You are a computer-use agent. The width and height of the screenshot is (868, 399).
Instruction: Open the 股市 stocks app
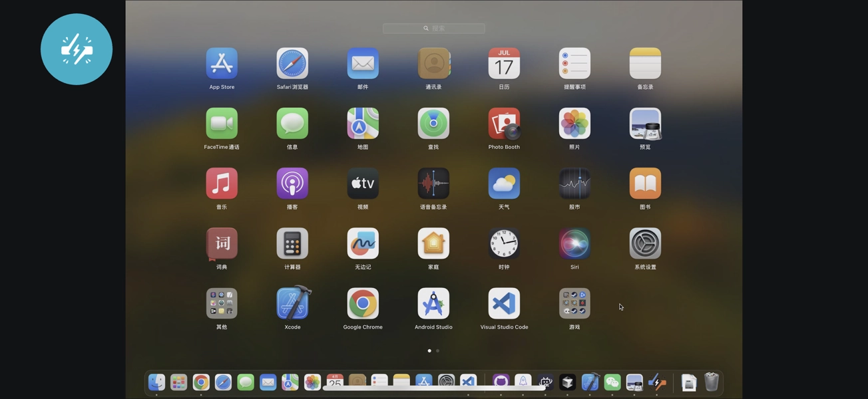574,184
